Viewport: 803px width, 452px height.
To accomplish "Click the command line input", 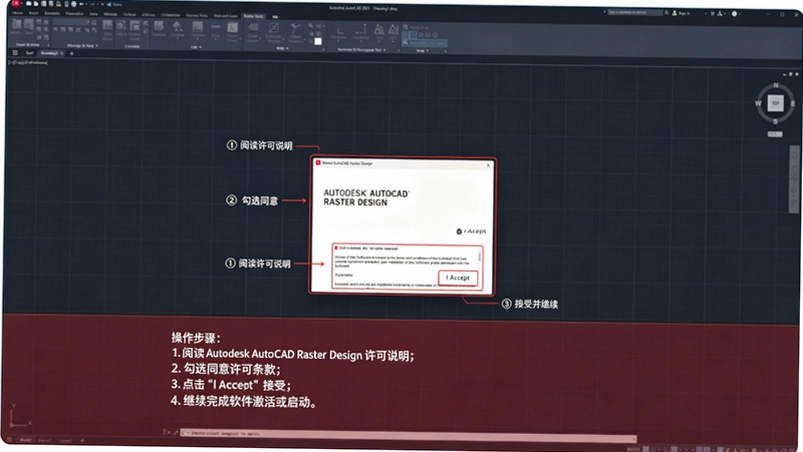I will click(410, 434).
